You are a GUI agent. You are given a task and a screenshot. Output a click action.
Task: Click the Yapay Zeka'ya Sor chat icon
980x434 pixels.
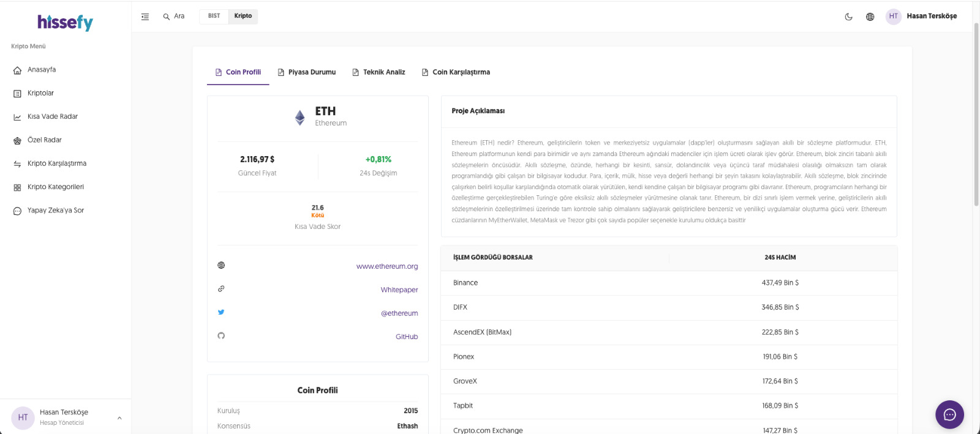tap(17, 211)
